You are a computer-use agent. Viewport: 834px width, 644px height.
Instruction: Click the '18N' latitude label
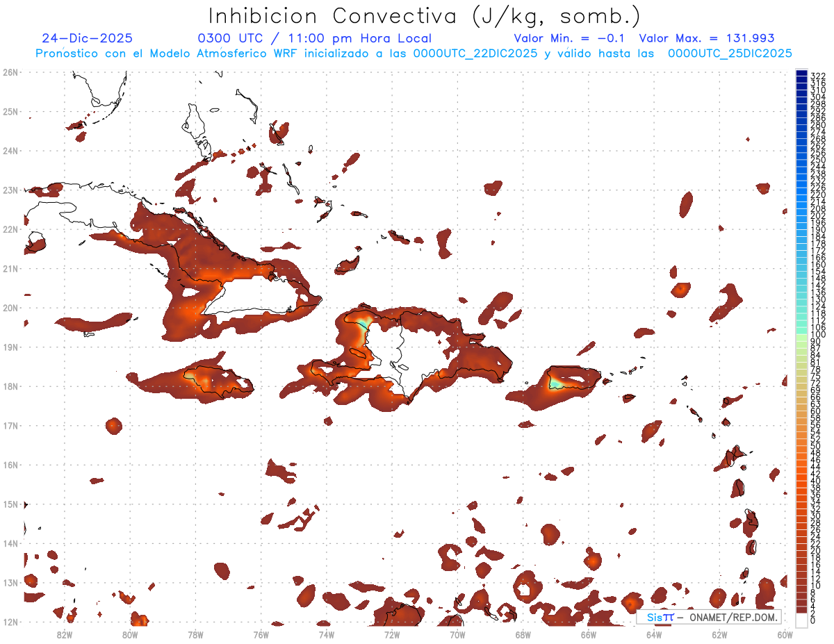pos(10,386)
